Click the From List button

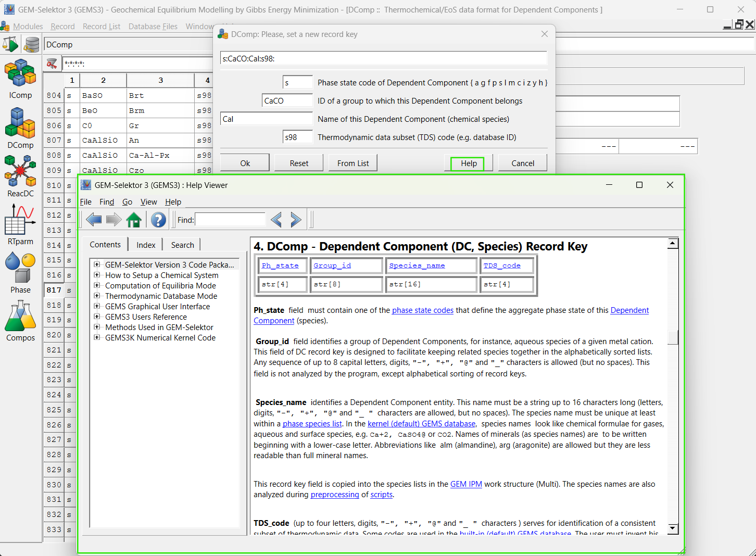tap(353, 163)
